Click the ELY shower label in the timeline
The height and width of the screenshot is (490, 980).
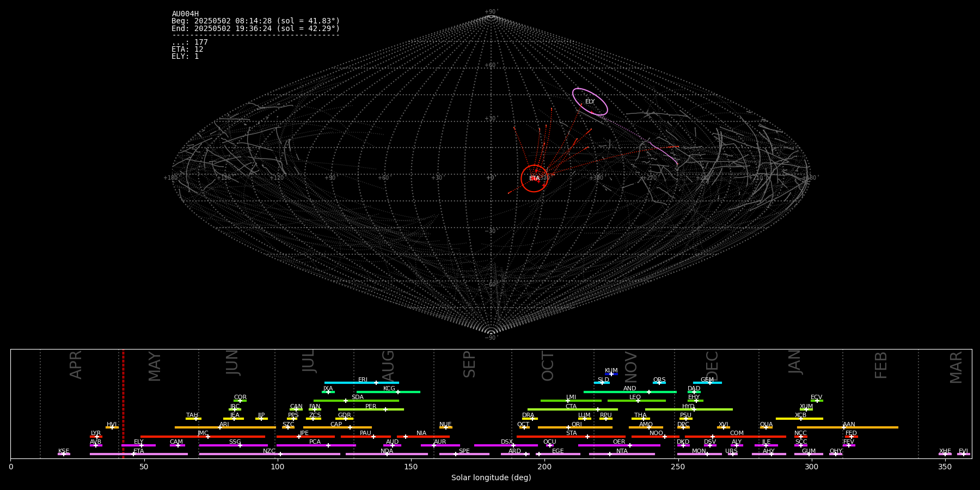tap(139, 442)
